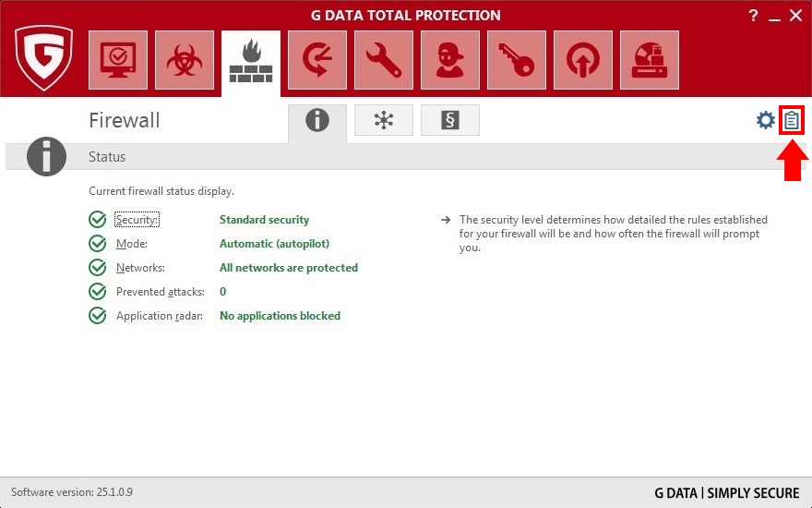The width and height of the screenshot is (812, 508).
Task: Click the green checkmark beside Prevented attacks
Action: [98, 291]
